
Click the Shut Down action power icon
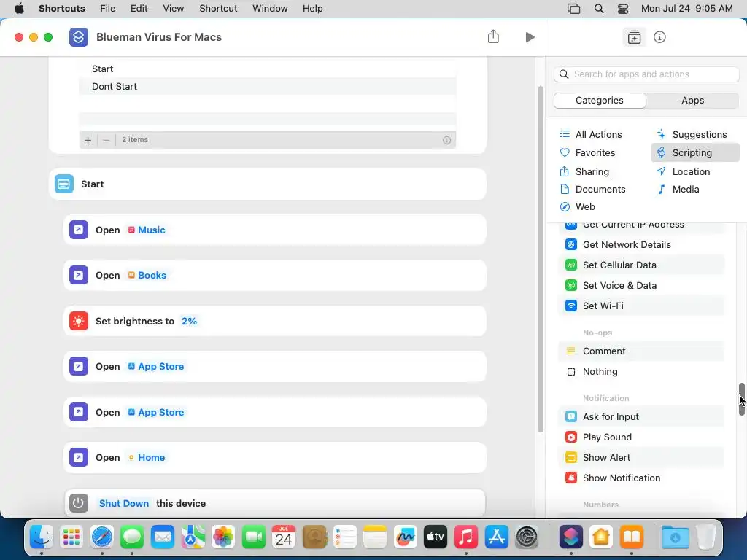[79, 503]
